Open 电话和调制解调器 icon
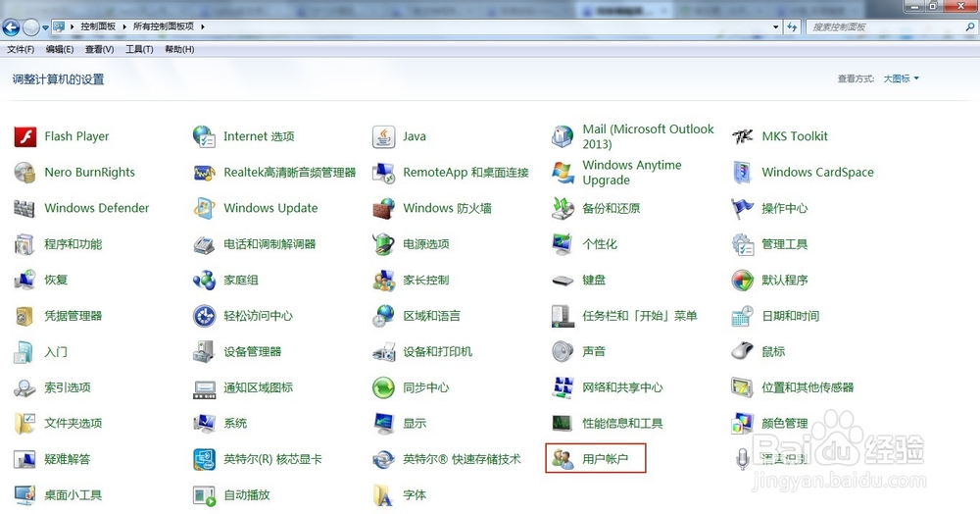980x514 pixels. point(205,244)
